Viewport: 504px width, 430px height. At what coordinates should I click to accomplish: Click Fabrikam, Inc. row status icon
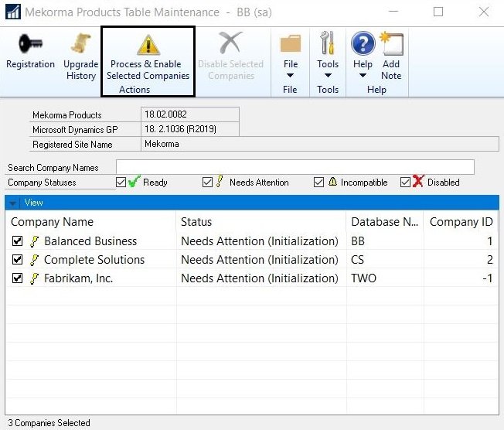click(x=34, y=278)
